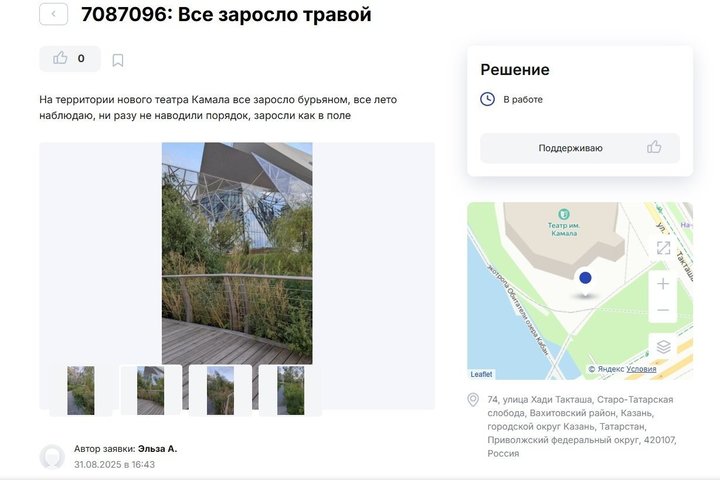Like the complaint with thumbs-up counter
The image size is (720, 480).
coord(70,58)
